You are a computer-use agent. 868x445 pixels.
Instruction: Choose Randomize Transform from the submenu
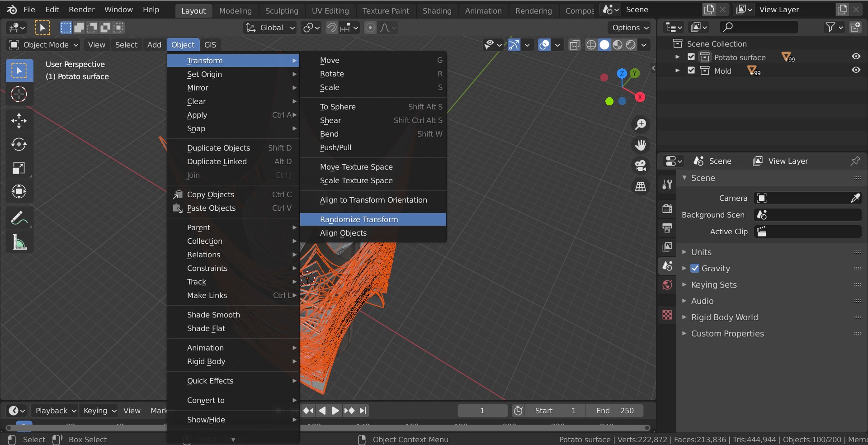point(359,219)
